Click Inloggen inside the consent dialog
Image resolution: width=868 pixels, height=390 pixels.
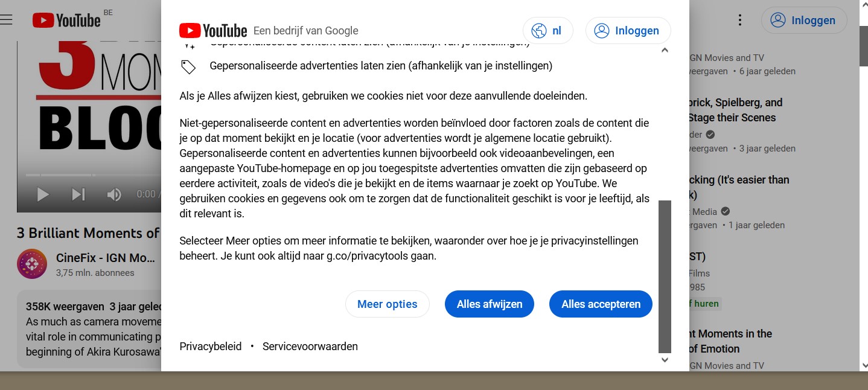coord(628,31)
